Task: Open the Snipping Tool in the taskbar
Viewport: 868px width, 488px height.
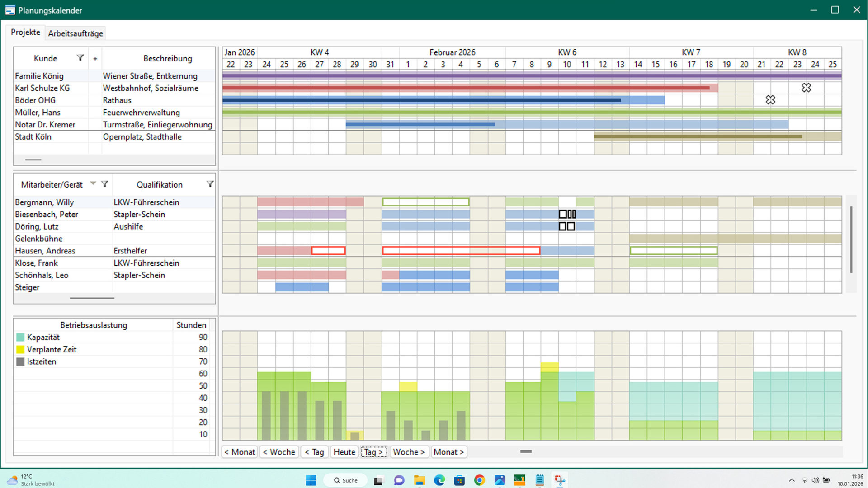Action: (560, 480)
